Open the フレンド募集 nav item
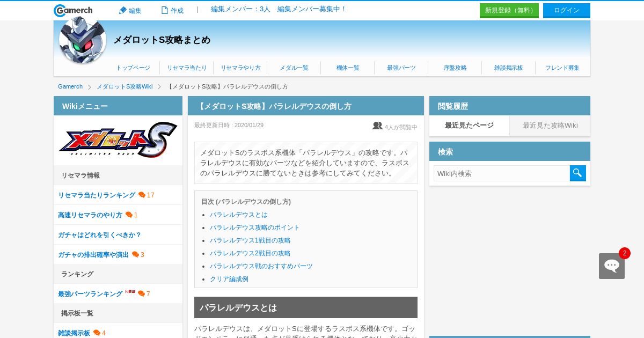This screenshot has height=338, width=644. pyautogui.click(x=562, y=68)
